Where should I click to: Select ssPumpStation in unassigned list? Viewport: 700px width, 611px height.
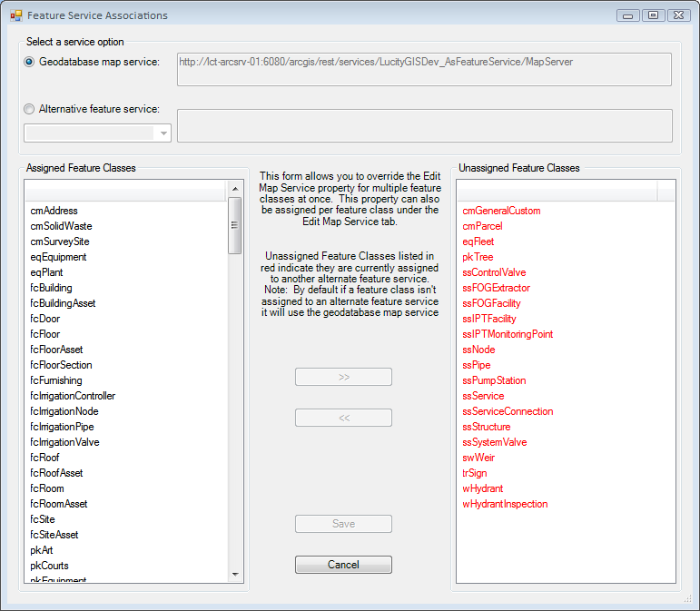tap(494, 380)
